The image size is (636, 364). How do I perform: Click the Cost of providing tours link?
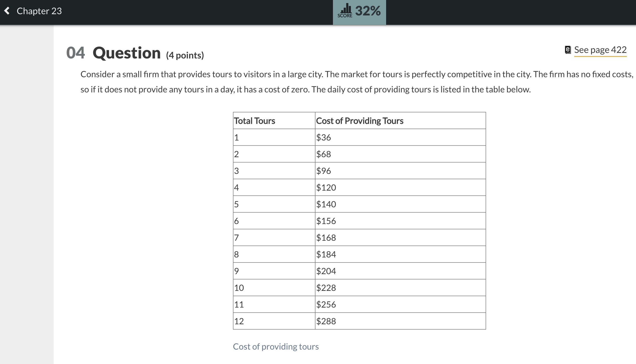(x=276, y=347)
